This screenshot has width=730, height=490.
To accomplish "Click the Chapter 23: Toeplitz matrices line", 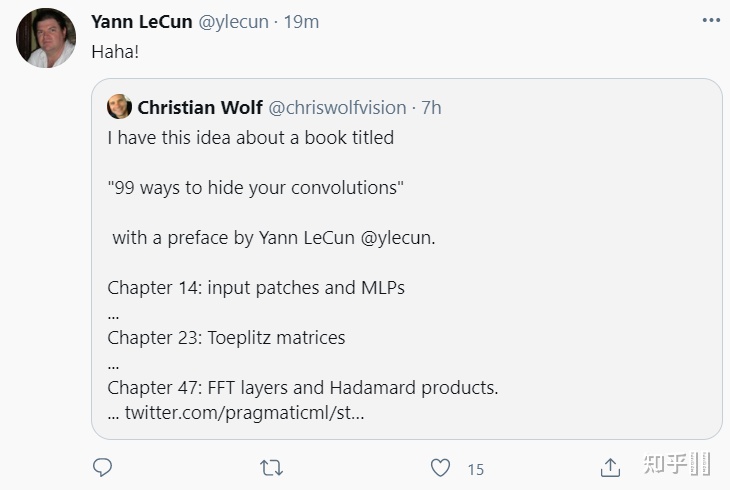I will coord(226,338).
